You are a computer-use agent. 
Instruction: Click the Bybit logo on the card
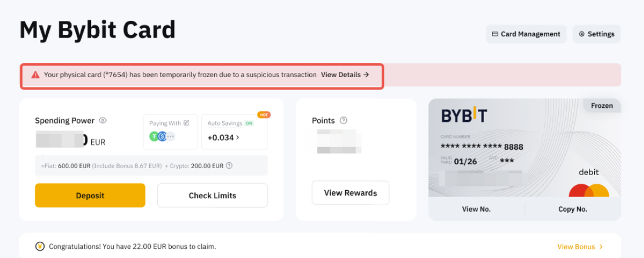(x=464, y=116)
